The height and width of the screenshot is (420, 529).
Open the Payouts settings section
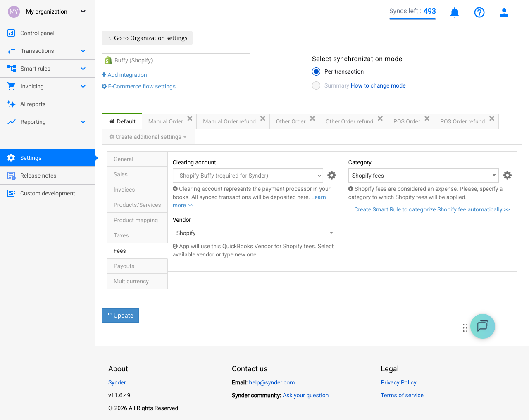(124, 266)
